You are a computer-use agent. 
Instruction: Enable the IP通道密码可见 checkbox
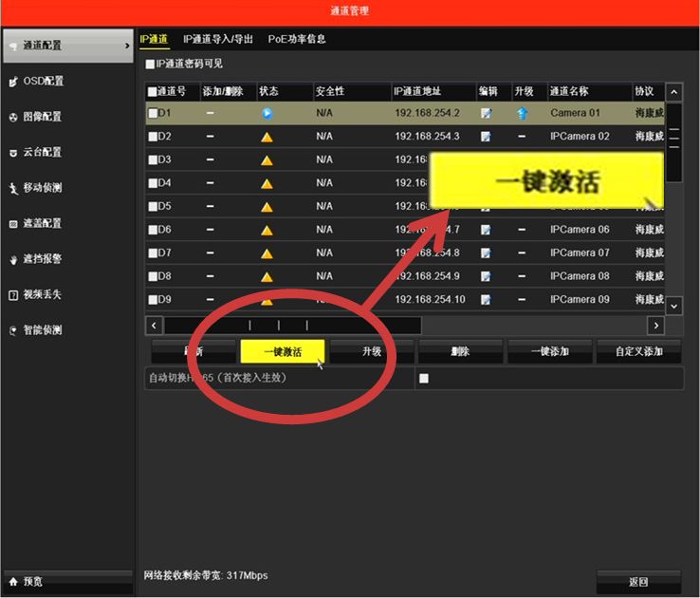(150, 65)
